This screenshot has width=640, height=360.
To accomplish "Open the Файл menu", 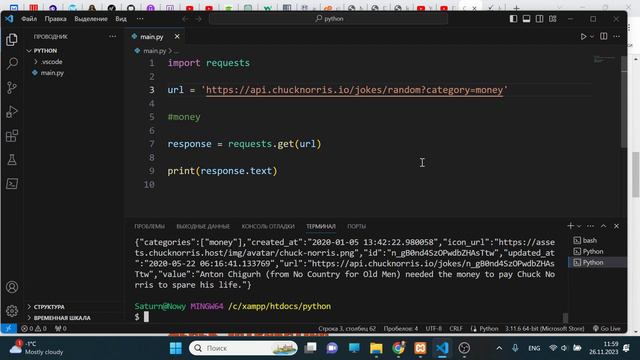I will [29, 19].
